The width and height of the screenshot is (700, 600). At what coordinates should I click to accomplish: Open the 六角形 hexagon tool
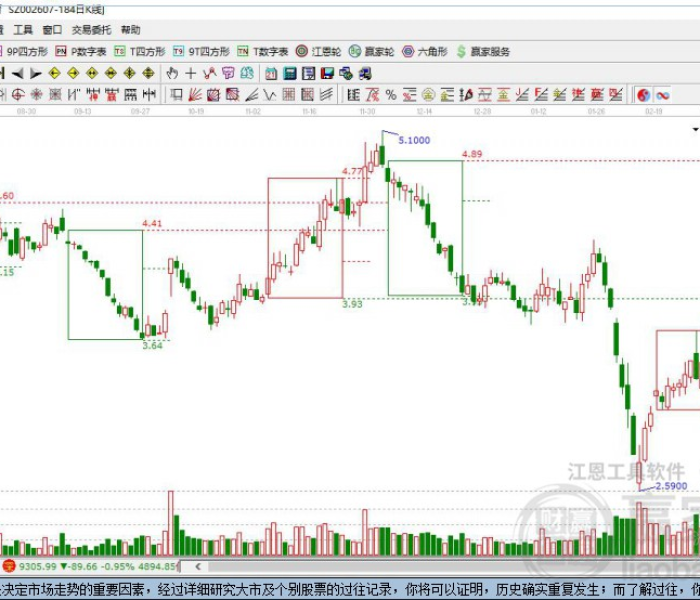(425, 51)
